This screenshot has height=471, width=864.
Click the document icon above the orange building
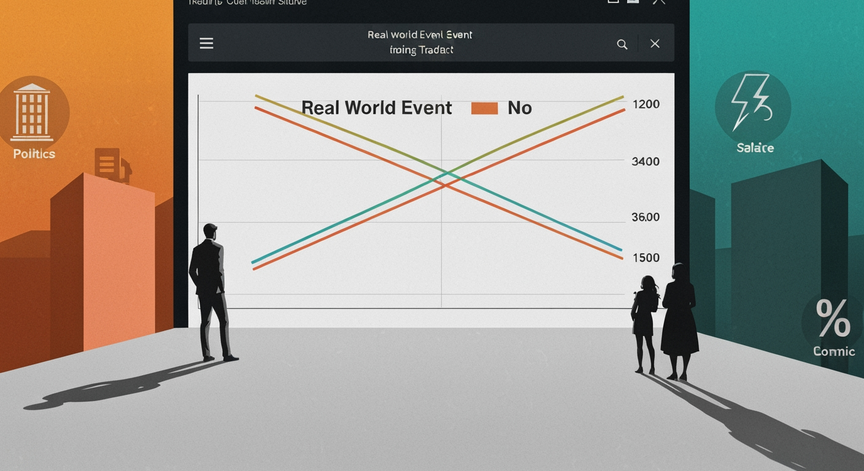coord(112,165)
